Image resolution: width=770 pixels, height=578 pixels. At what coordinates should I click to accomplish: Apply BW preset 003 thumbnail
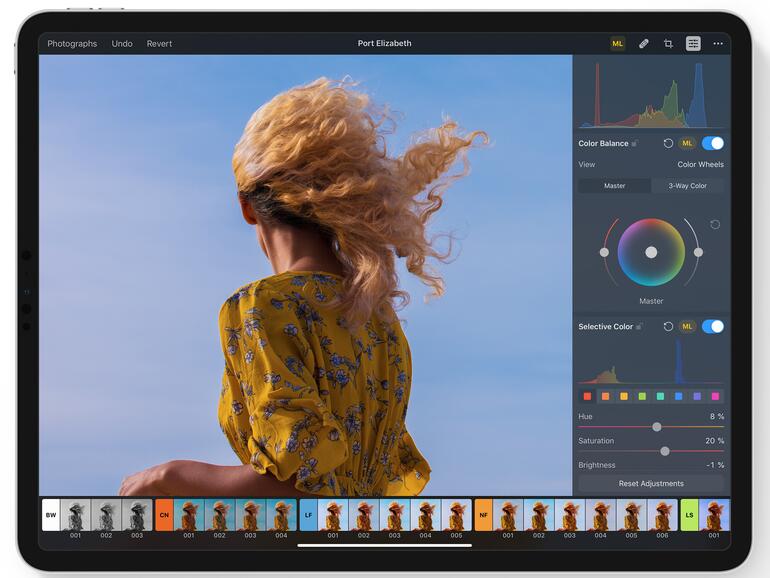coord(137,515)
